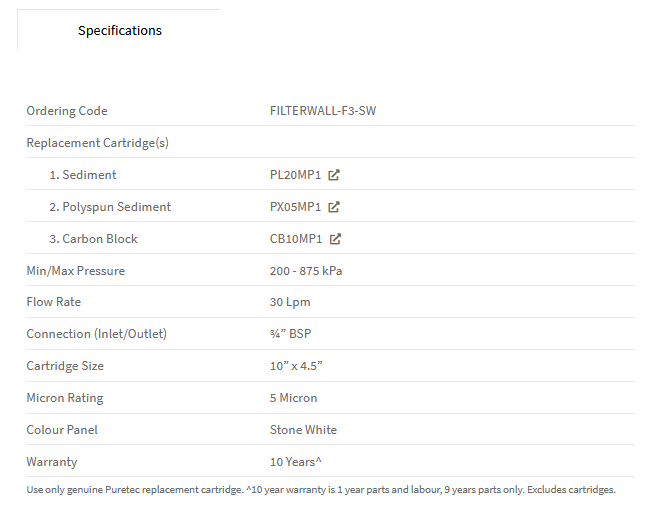Click the ¾” BSP connection value
Image resolution: width=662 pixels, height=506 pixels.
click(290, 334)
